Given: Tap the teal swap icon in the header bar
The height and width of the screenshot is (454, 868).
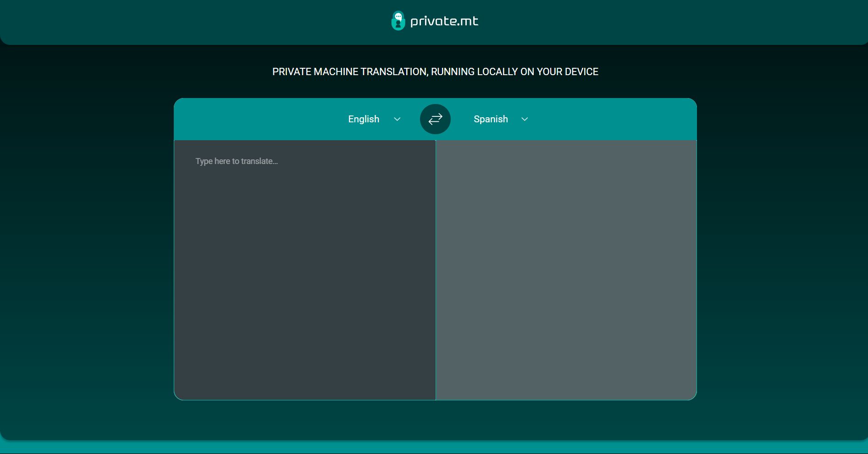Looking at the screenshot, I should [x=435, y=119].
